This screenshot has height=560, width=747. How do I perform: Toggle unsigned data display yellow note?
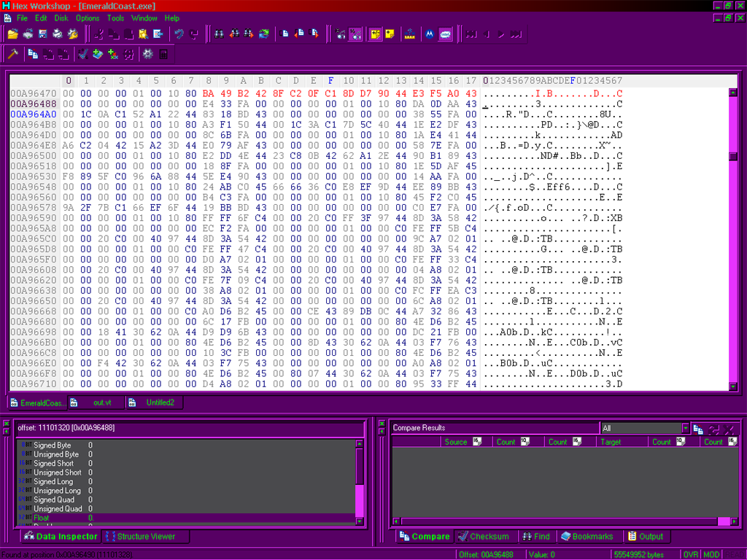coord(390,34)
